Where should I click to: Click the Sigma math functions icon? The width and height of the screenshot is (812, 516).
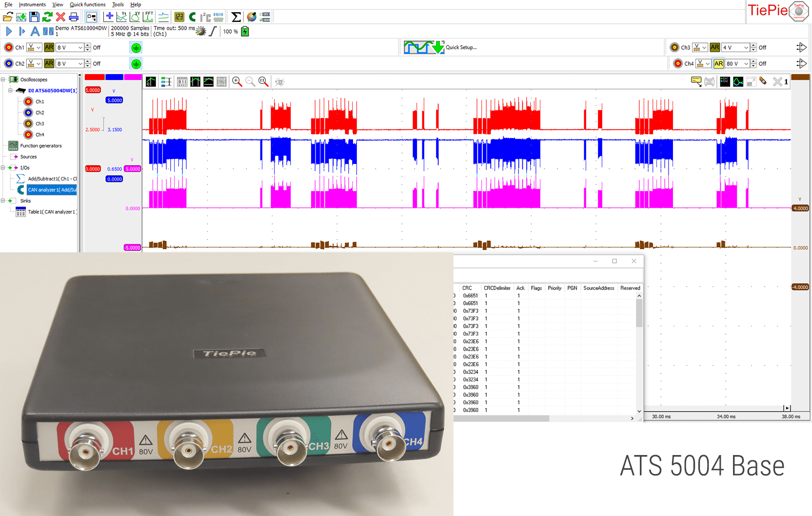(x=236, y=17)
